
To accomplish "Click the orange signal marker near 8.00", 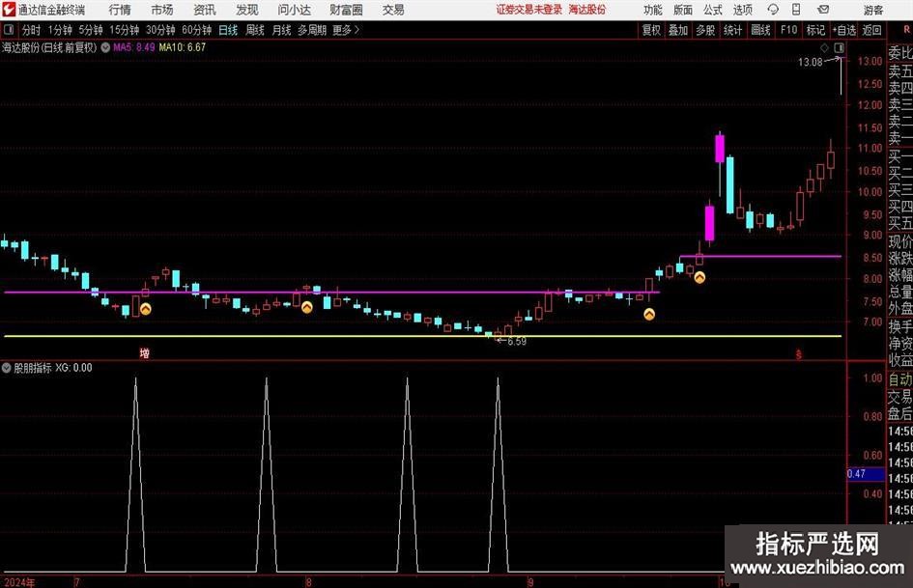I will tap(699, 278).
